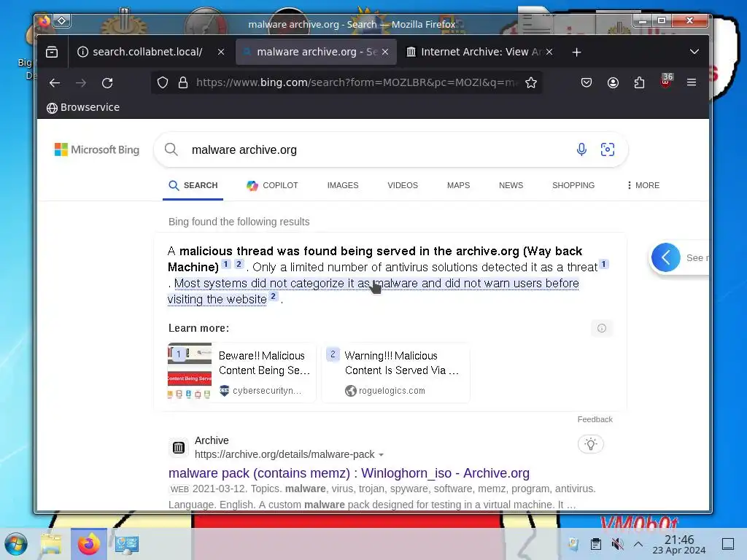
Task: Close the Internet Archive tab
Action: (549, 52)
